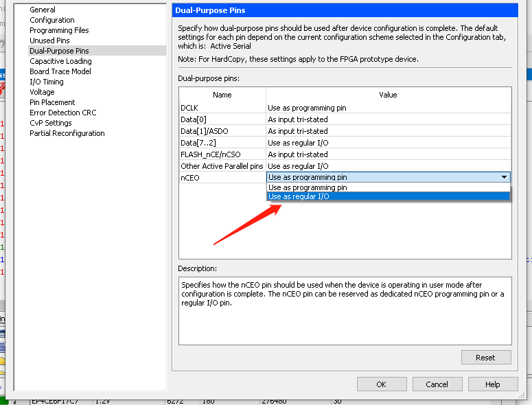Select Configuration in the category list
The image size is (532, 405).
pyautogui.click(x=52, y=20)
